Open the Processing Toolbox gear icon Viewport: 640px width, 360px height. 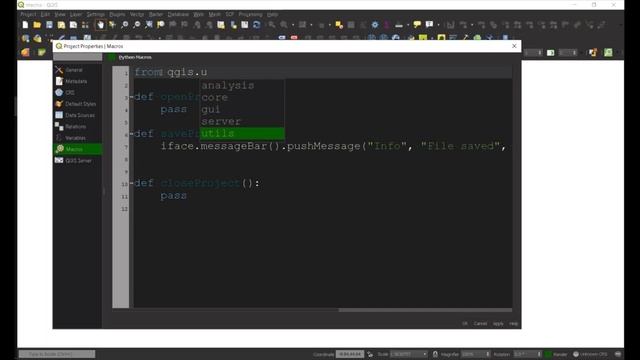click(375, 25)
